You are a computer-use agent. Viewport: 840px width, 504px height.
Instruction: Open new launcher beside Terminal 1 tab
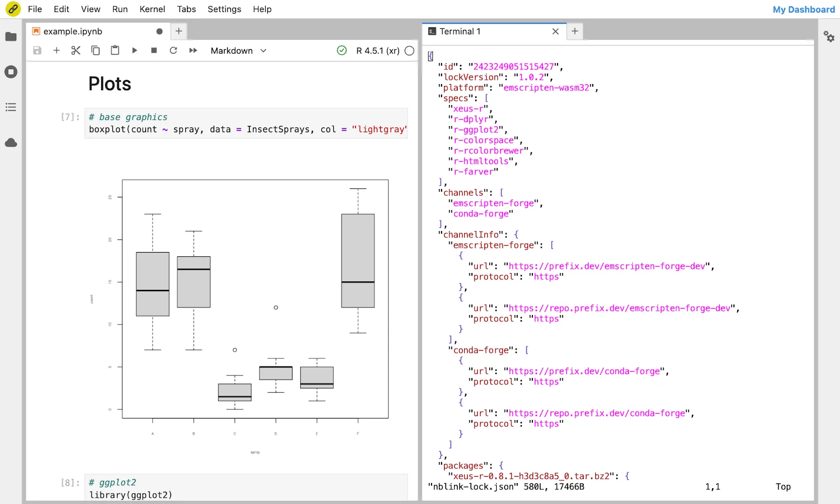point(575,31)
